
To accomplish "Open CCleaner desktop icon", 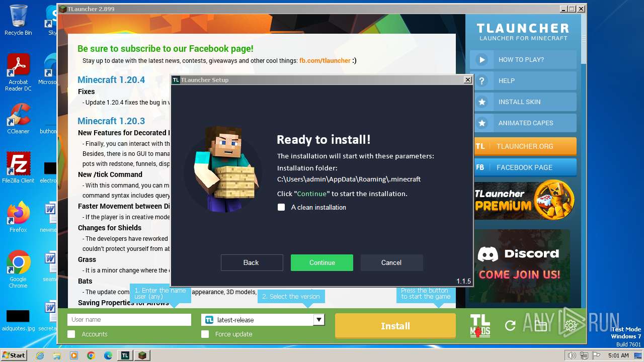I will click(x=18, y=119).
